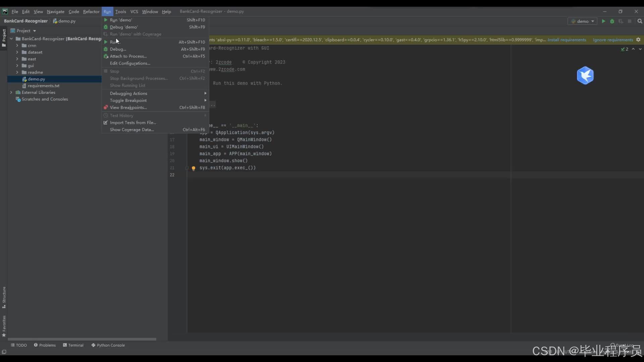
Task: Open the requirements notification settings gear
Action: (x=638, y=40)
